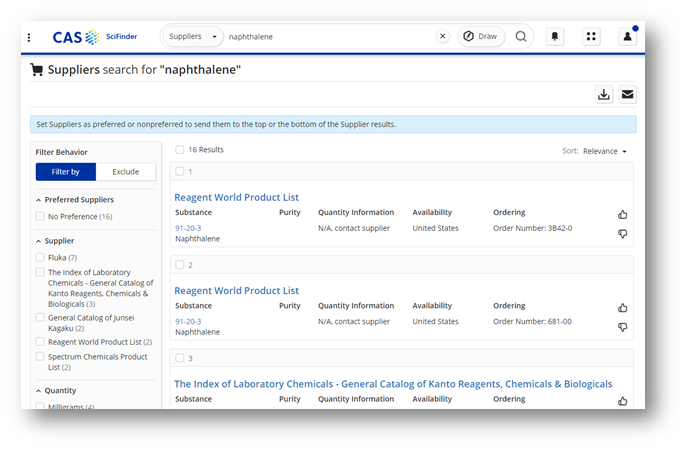The image size is (687, 451).
Task: Collapse the Supplier filter section
Action: [x=39, y=241]
